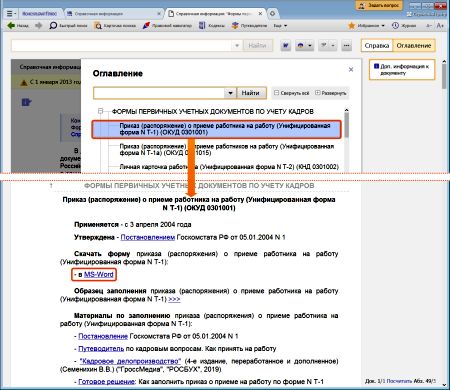
Task: Select ФОРМЫ ПЕРВИЧНЫХ УЧЕТНЫХ ДОКУМЕНТОВ heading in tree
Action: 213,111
